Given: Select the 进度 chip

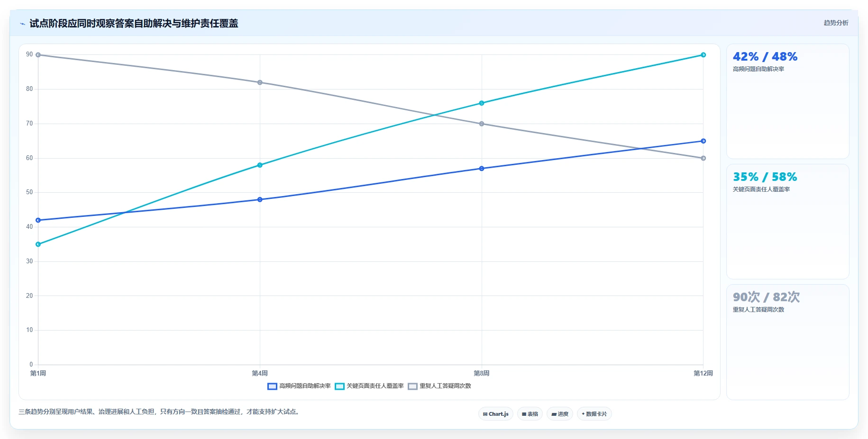Looking at the screenshot, I should pyautogui.click(x=559, y=414).
